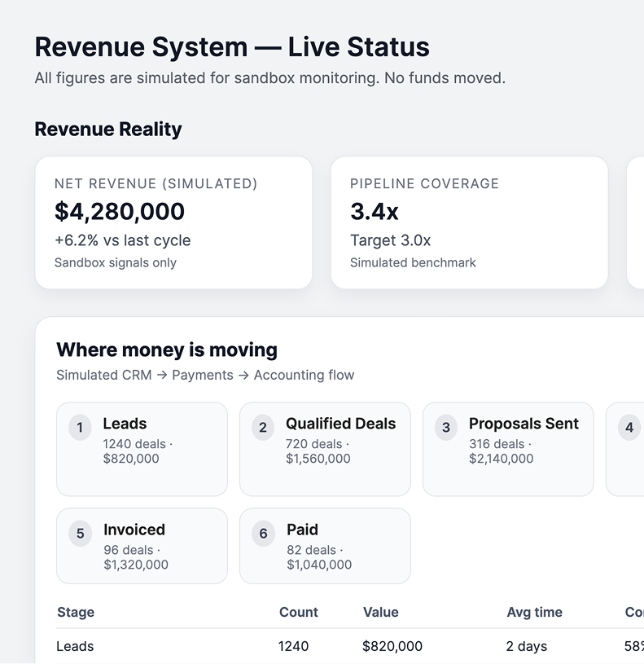The height and width of the screenshot is (664, 644).
Task: Choose the Invoiced stage card title
Action: point(134,530)
